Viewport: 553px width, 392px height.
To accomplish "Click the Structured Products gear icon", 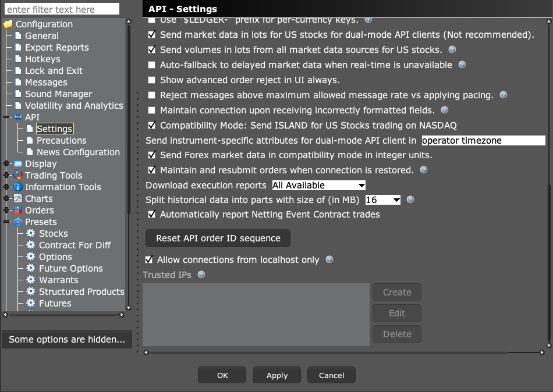I will click(31, 291).
